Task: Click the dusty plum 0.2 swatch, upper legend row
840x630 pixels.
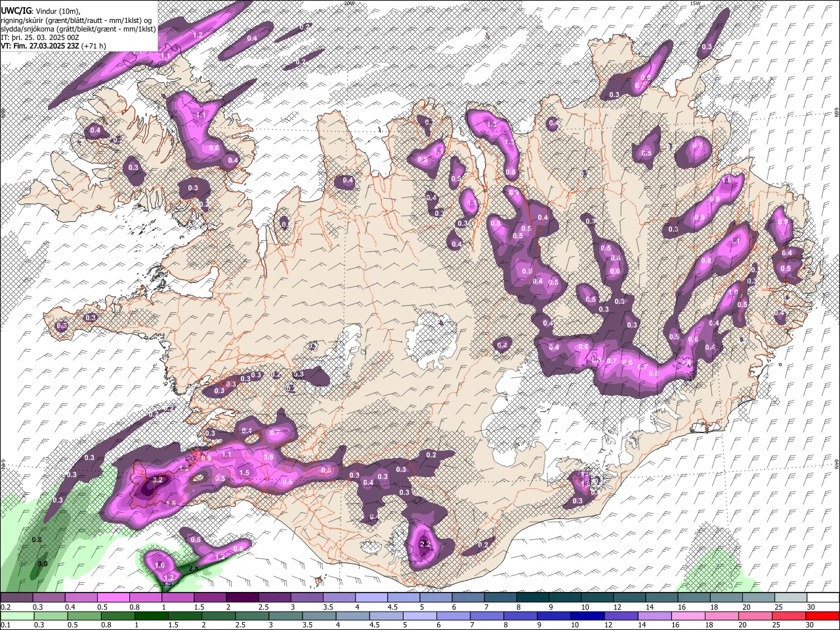Action: (x=16, y=598)
